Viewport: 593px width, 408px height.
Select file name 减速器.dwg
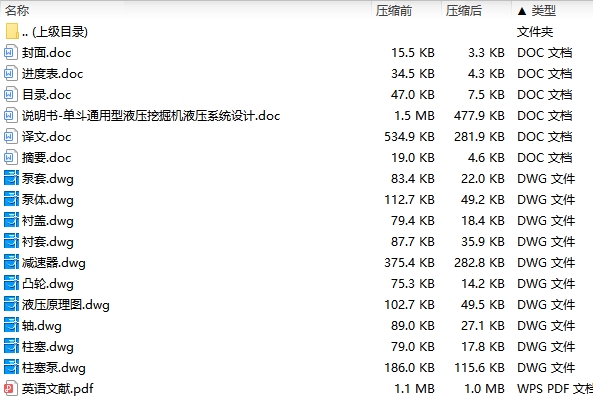[54, 263]
